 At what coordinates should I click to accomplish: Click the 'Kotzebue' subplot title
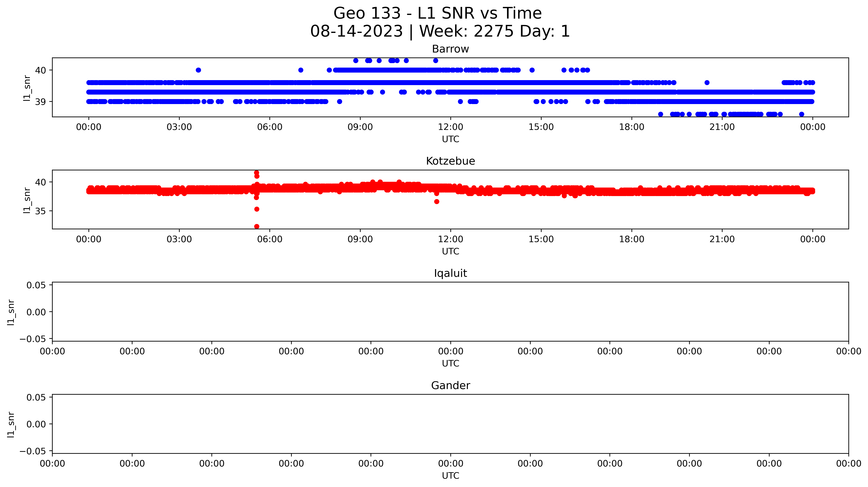click(451, 161)
